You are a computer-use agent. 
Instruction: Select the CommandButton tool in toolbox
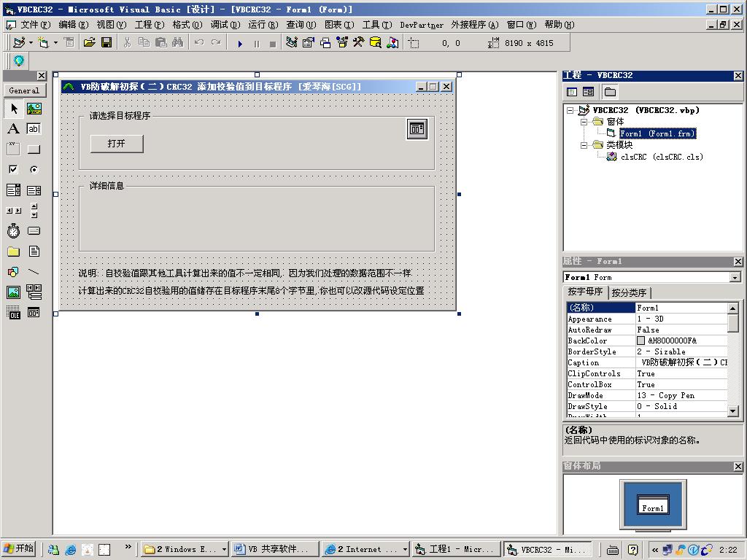coord(34,149)
